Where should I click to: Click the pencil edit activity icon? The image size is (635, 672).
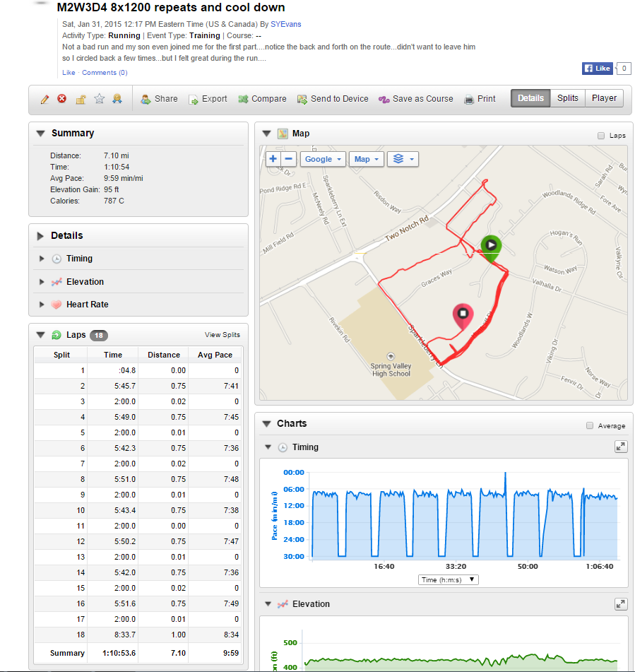pos(44,99)
